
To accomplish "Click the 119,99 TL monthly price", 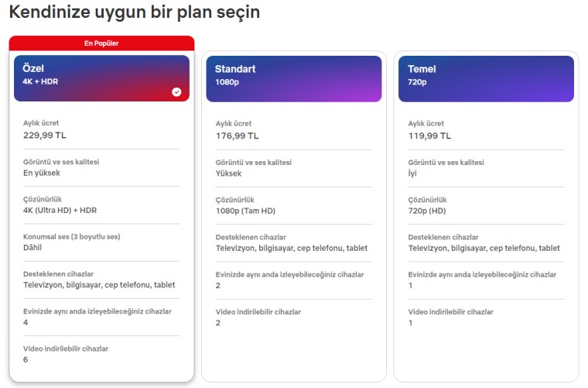I will pyautogui.click(x=429, y=136).
